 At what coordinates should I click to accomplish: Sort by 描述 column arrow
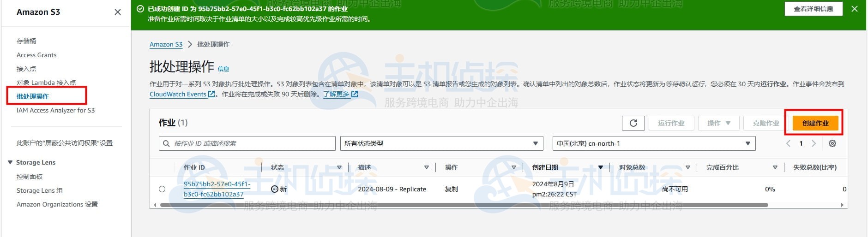point(427,167)
